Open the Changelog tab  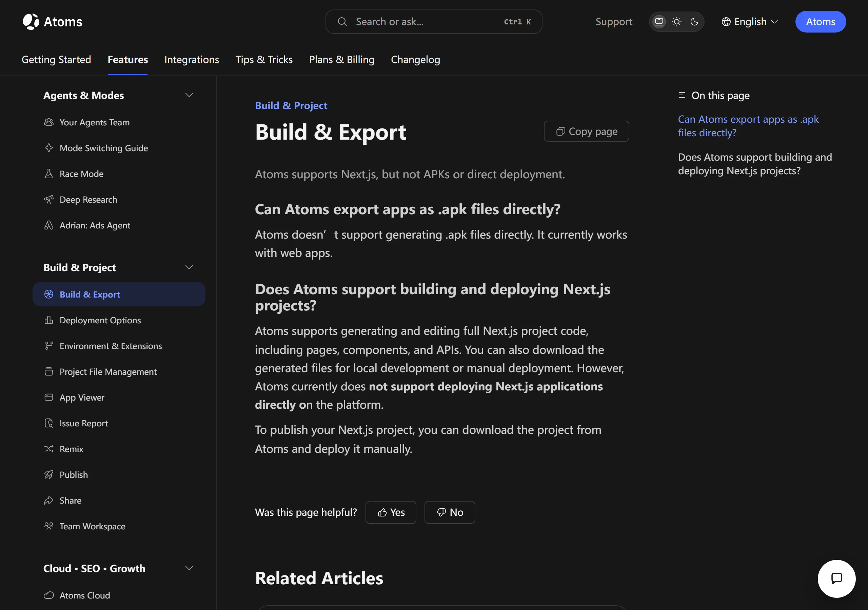click(x=415, y=59)
